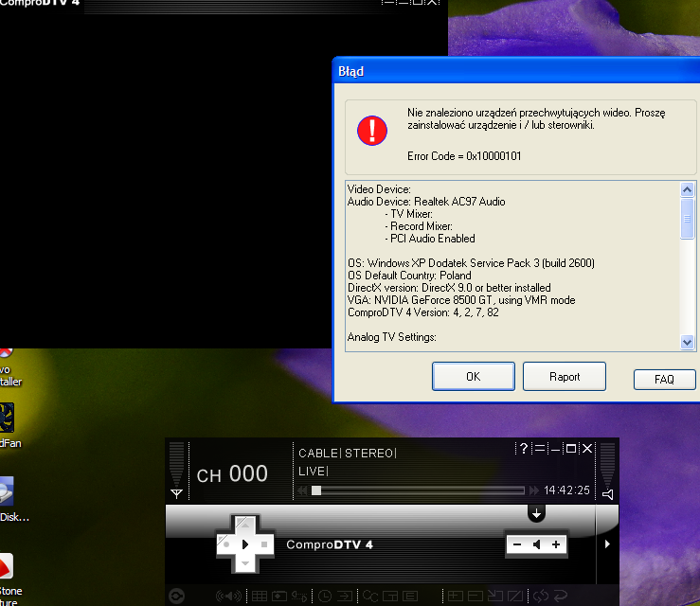The width and height of the screenshot is (700, 606).
Task: Click the Compro logo icon in the bottom toolbar
Action: (x=177, y=596)
